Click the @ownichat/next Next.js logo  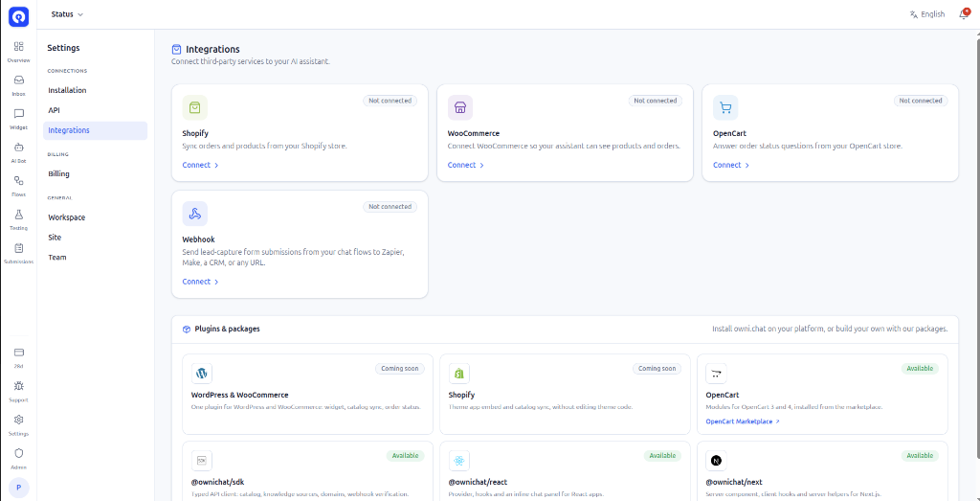coord(716,461)
